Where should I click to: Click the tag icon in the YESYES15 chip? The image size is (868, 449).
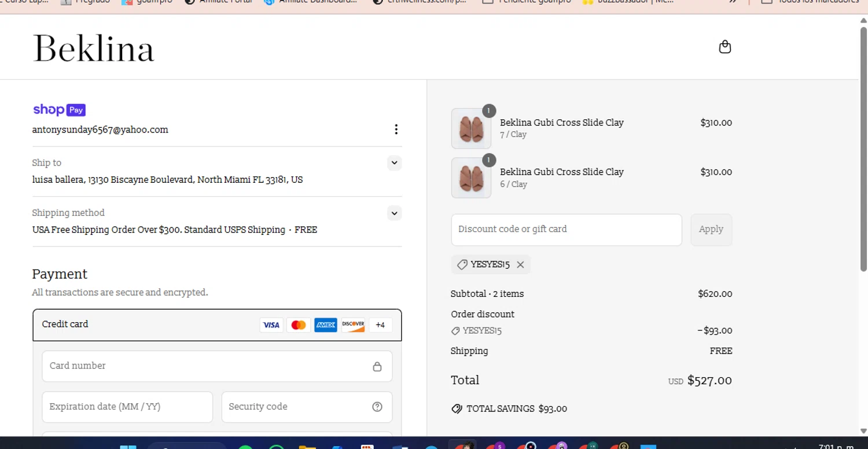pos(462,264)
